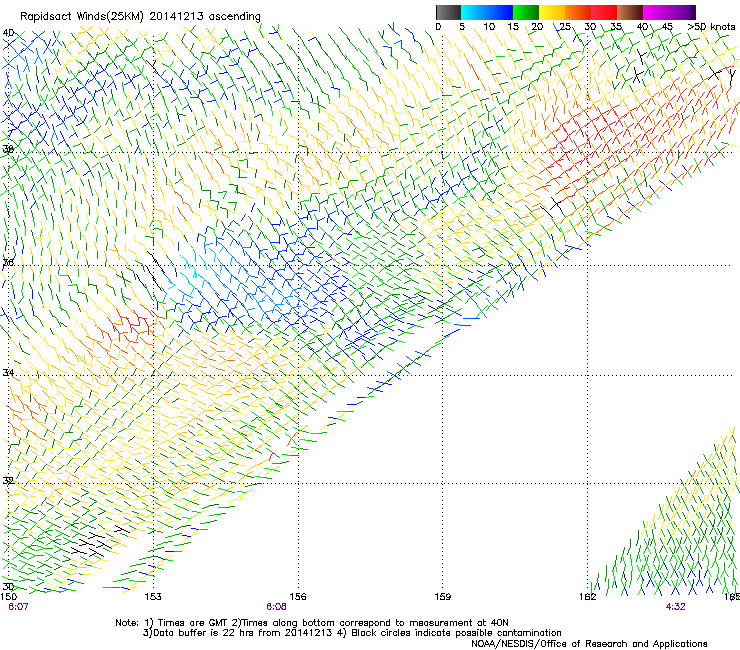Click the latitude label 40
This screenshot has width=740, height=650.
click(8, 33)
